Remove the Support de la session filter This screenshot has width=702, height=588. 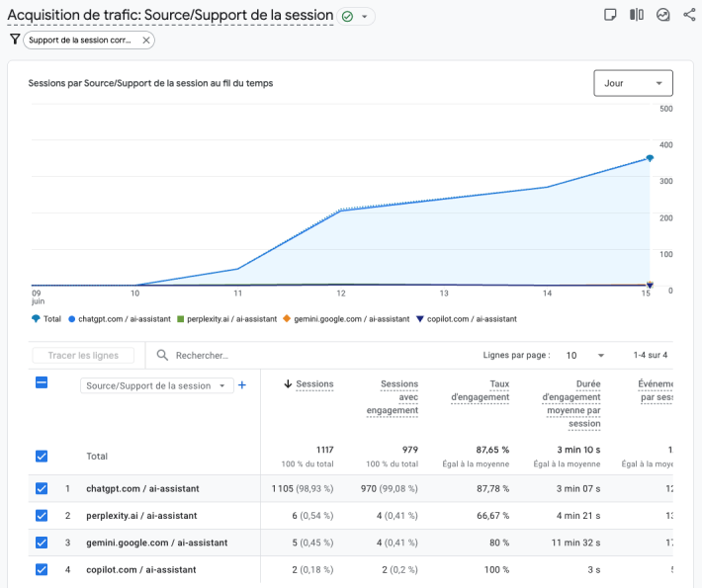(x=146, y=41)
